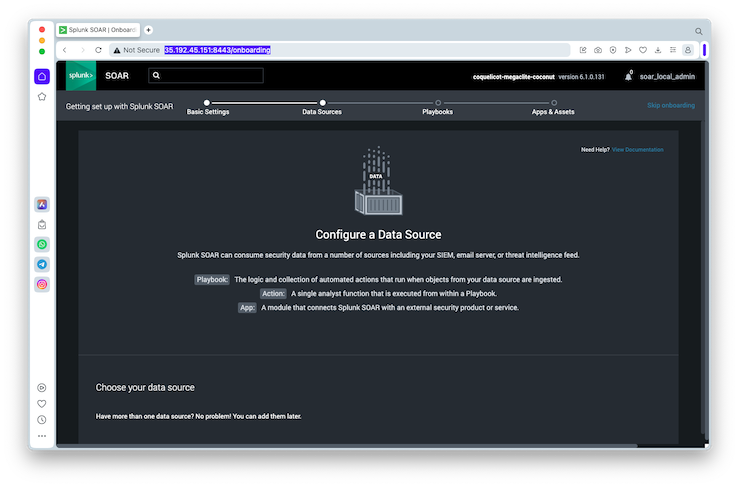Click the "Choose your data source" heading
Screen dimensions: 739x487
click(145, 388)
